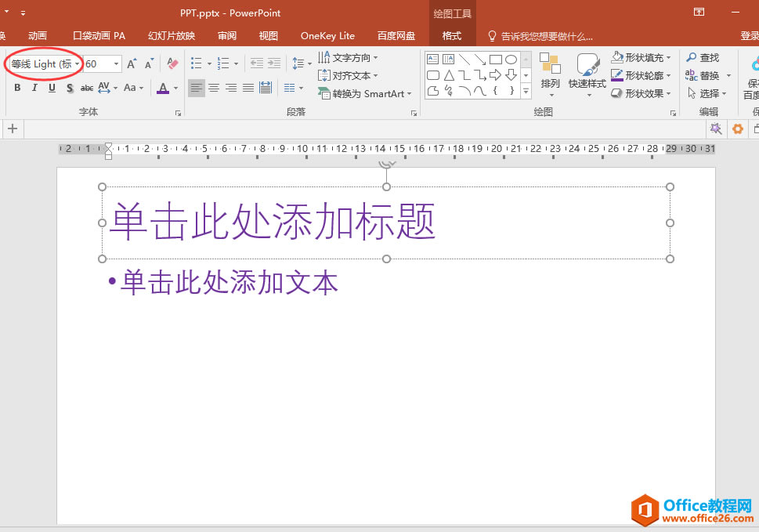This screenshot has height=532, width=759.
Task: Switch to 视图 tab
Action: (x=268, y=35)
